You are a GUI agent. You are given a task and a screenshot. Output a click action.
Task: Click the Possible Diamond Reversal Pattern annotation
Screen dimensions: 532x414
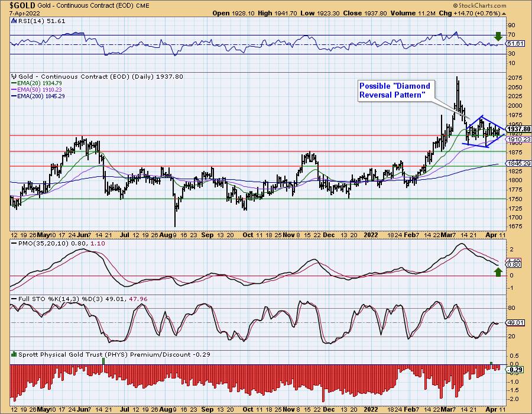395,90
